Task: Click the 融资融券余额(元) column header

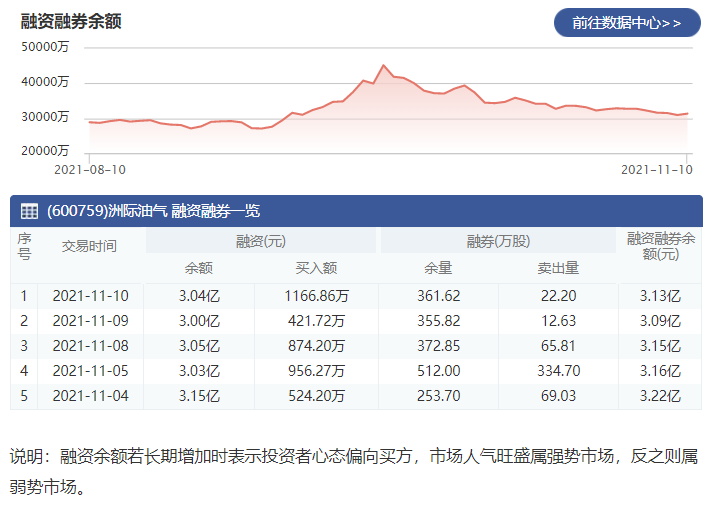Action: tap(661, 246)
